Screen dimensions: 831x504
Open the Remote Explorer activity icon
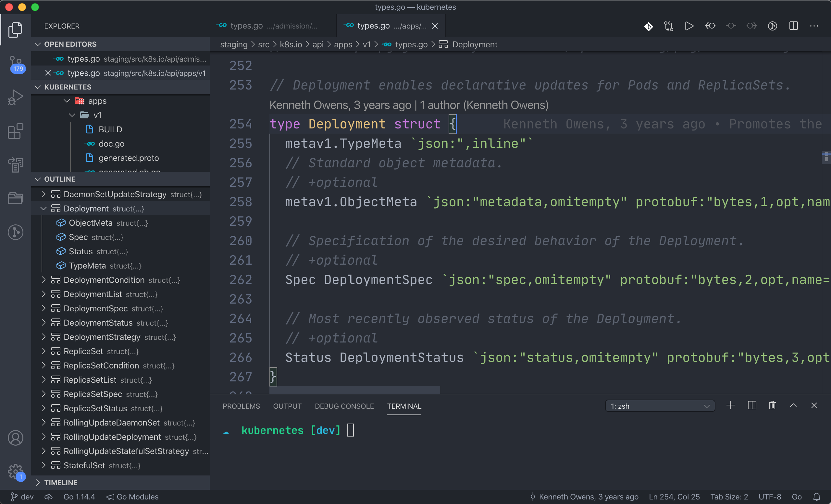point(16,165)
